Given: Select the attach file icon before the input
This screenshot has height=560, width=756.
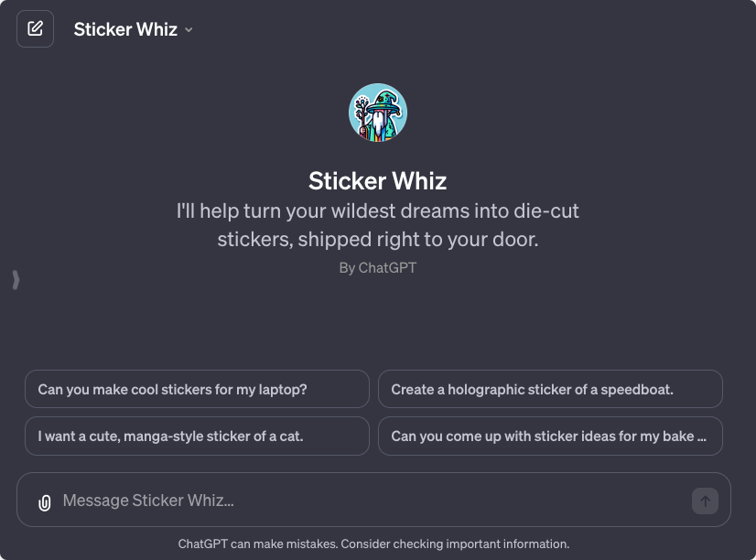Looking at the screenshot, I should [x=44, y=501].
